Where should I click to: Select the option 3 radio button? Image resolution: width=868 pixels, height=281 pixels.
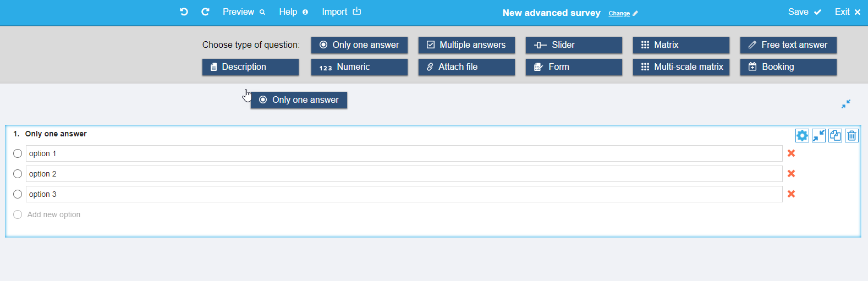coord(18,194)
